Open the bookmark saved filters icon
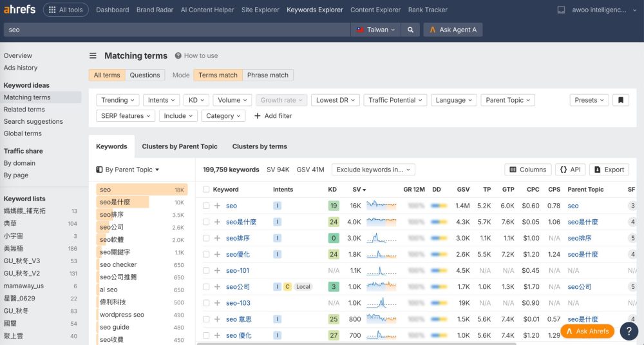The image size is (644, 345). point(621,100)
